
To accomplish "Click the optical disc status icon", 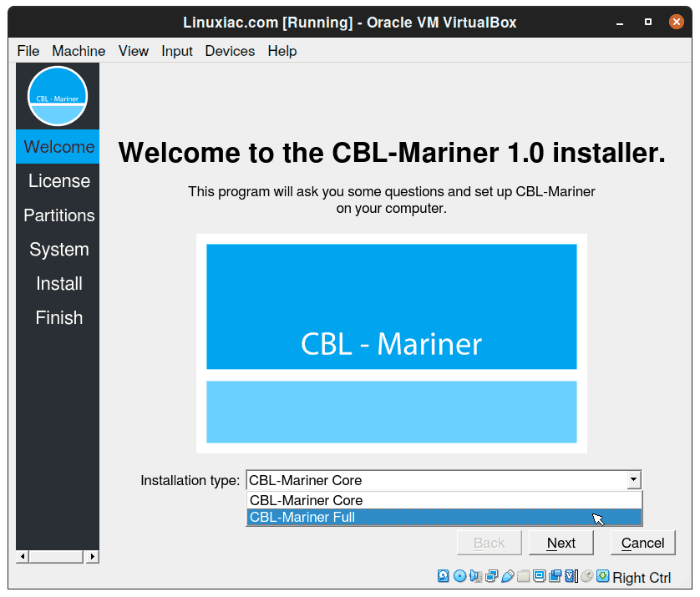I will [x=459, y=576].
